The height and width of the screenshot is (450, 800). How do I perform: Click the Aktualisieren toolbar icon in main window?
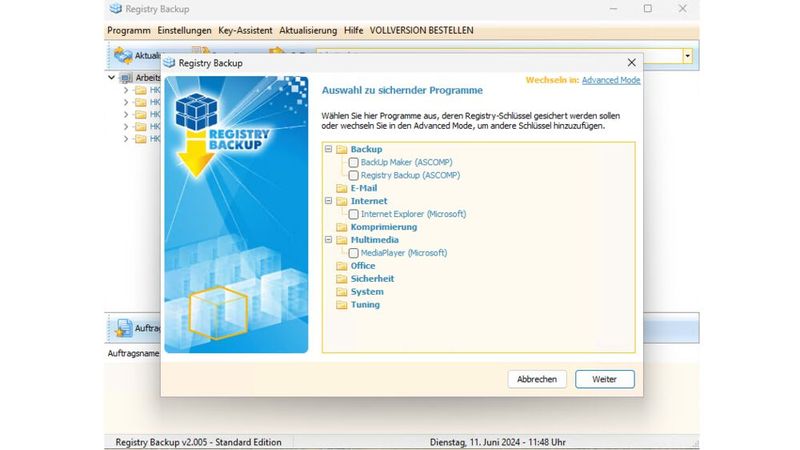click(123, 55)
